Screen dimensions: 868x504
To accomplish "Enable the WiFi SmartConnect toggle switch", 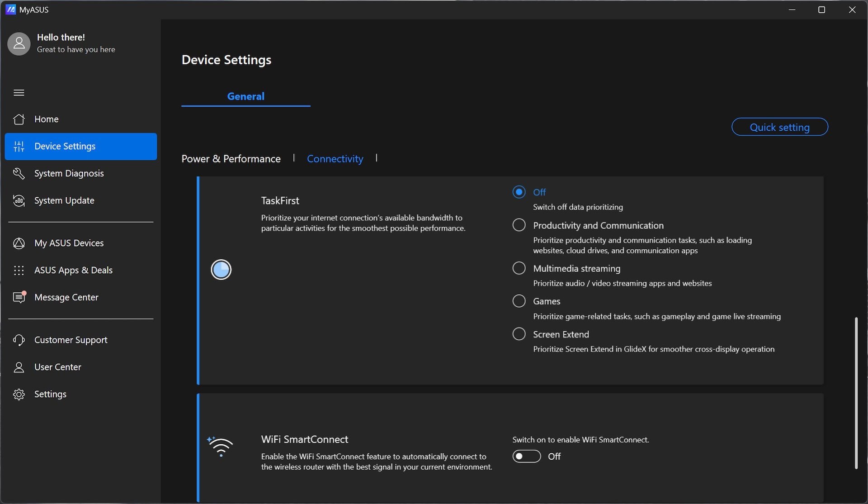I will coord(527,456).
